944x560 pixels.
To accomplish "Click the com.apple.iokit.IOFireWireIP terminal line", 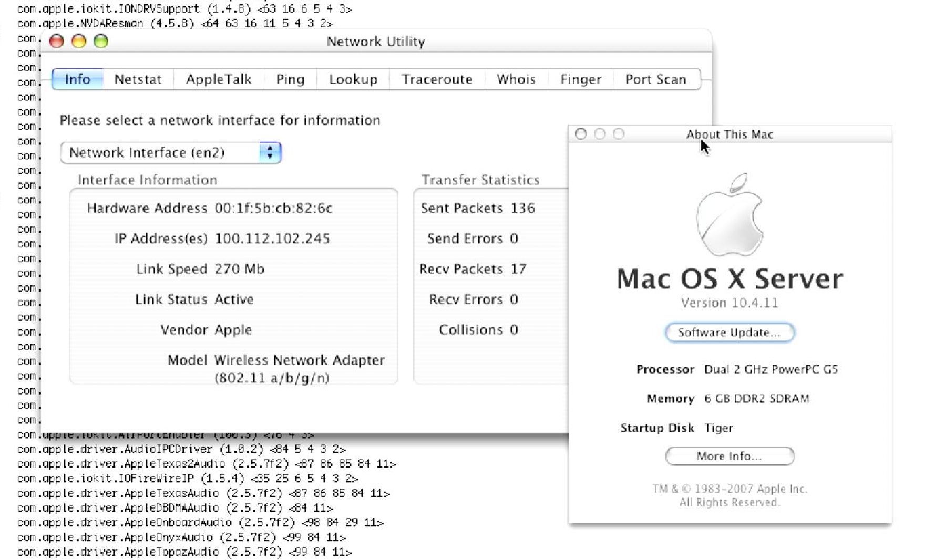I will [x=188, y=479].
